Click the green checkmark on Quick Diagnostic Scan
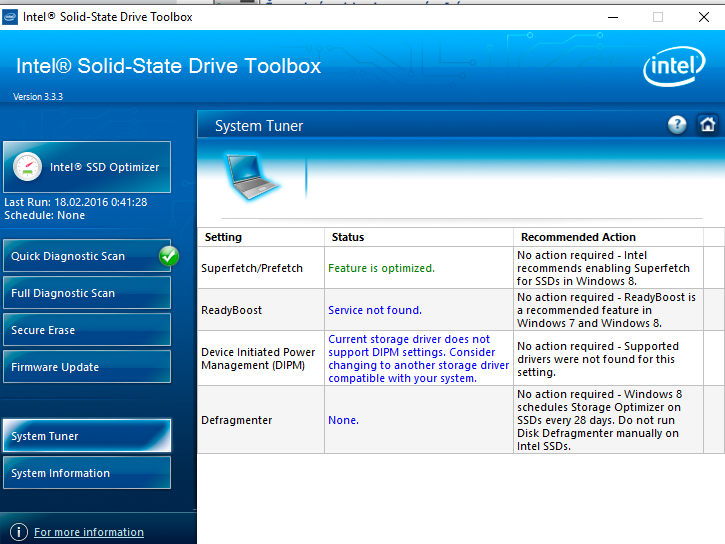The image size is (725, 544). pos(169,256)
